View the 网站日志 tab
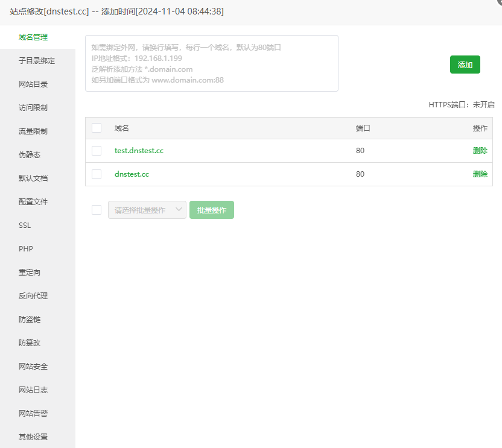Image resolution: width=502 pixels, height=448 pixels. (x=33, y=390)
